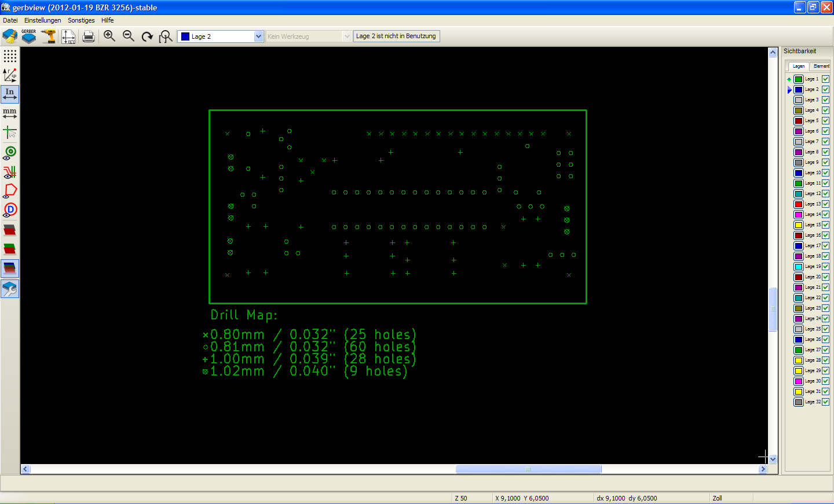Open the Lage 2 layer dropdown
The height and width of the screenshot is (504, 834).
(x=221, y=36)
